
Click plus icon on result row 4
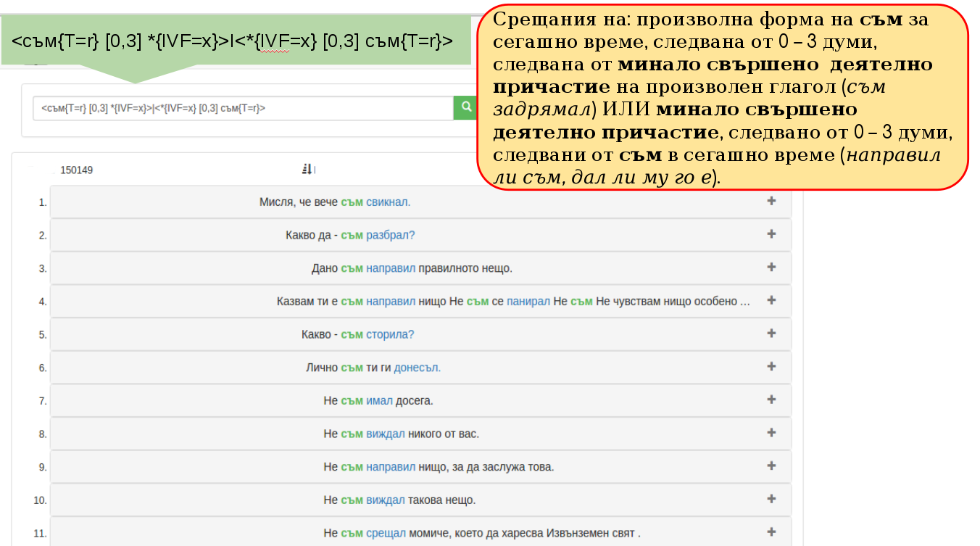click(771, 300)
